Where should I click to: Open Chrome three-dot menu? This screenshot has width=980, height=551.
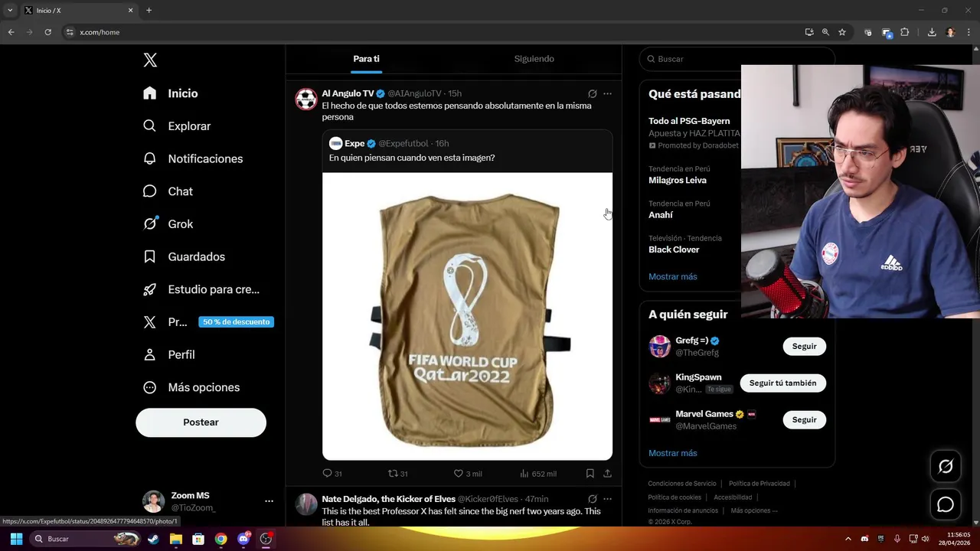[969, 32]
